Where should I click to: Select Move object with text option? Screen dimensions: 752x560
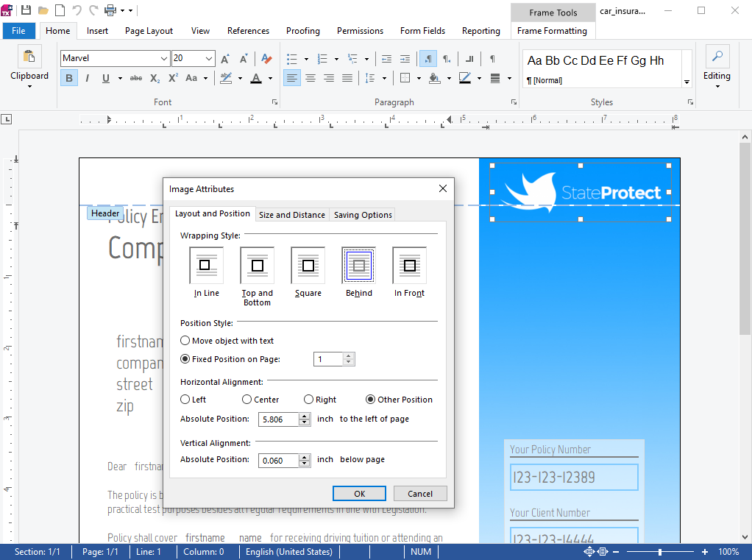pos(227,341)
